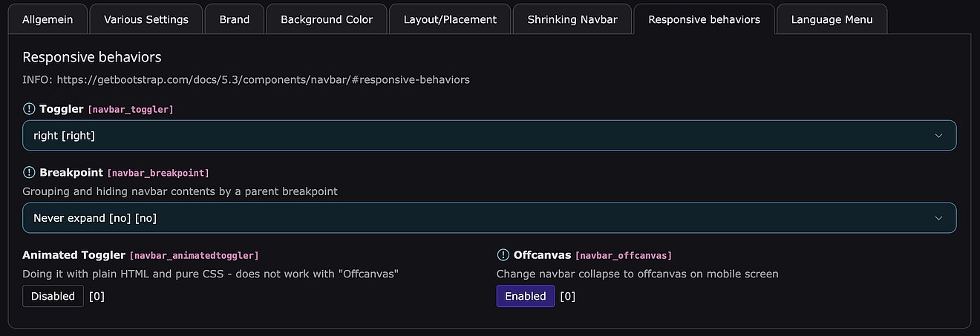Click the info icon beside Breakpoint label
This screenshot has width=980, height=336.
click(x=29, y=173)
